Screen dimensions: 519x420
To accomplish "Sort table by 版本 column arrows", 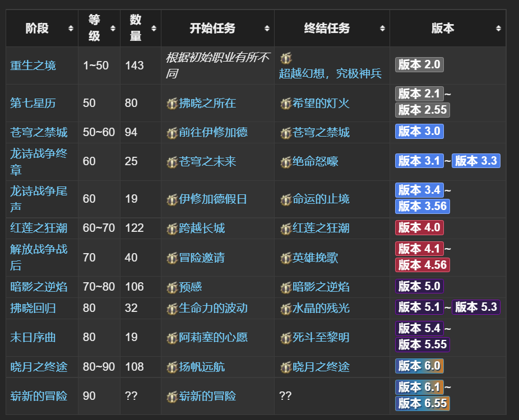I will [x=498, y=29].
